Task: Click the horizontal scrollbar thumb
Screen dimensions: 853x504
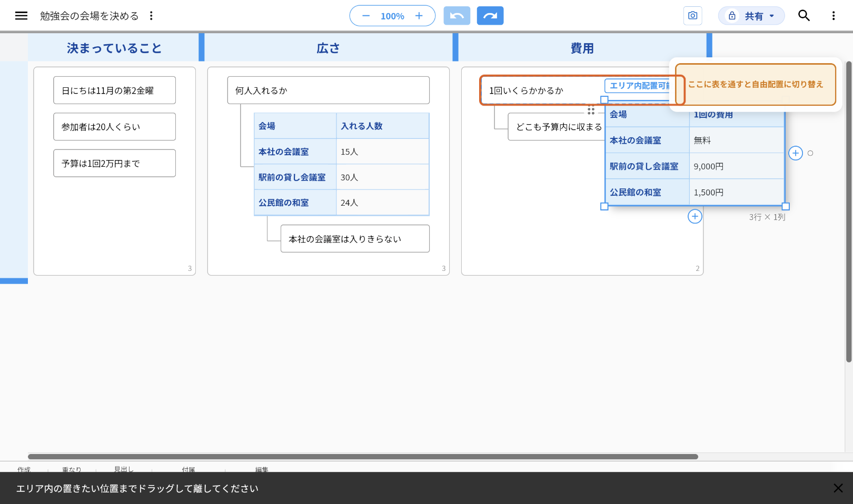Action: tap(363, 457)
